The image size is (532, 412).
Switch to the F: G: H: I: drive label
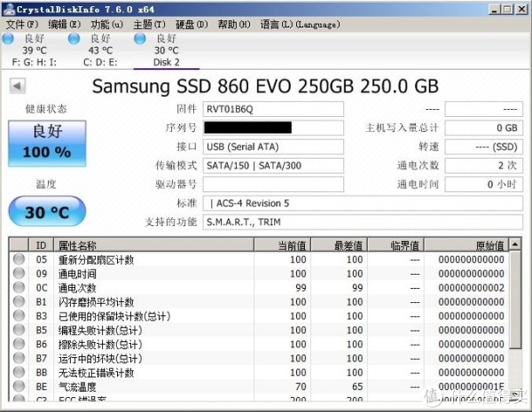tap(35, 62)
